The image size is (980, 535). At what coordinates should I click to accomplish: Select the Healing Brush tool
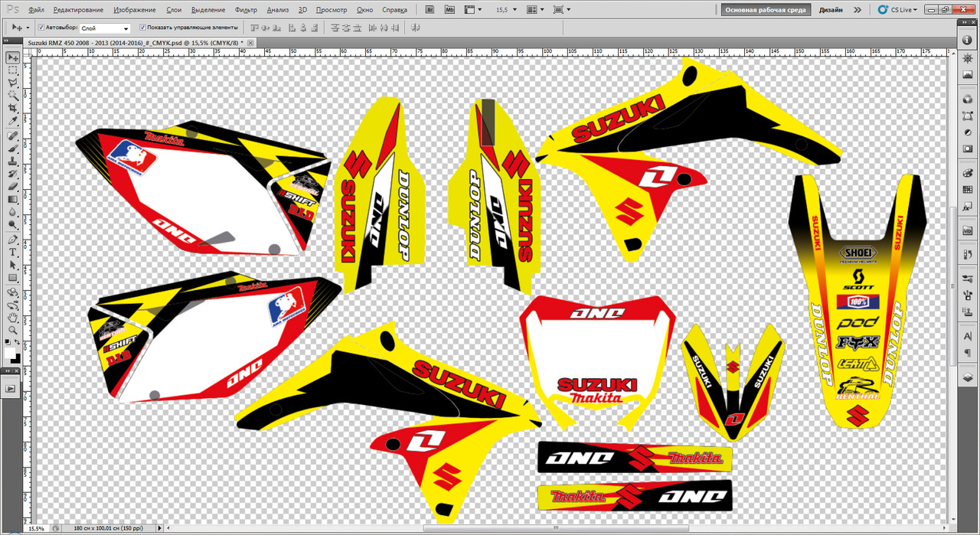[13, 136]
